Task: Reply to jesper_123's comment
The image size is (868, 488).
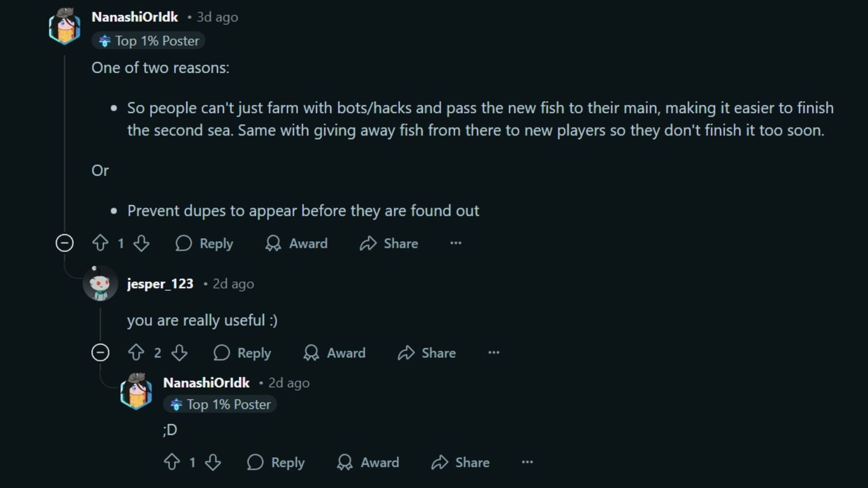Action: pos(242,352)
